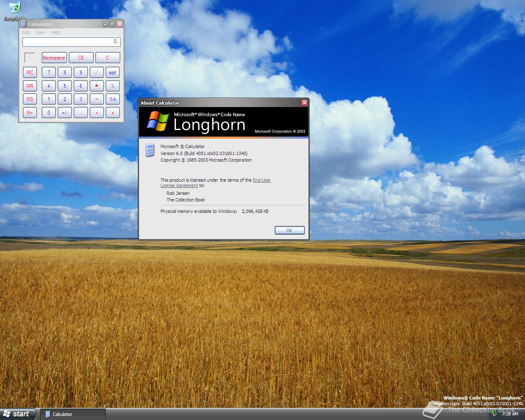Click the Calculator taskbar button
Screen dimensions: 525x420
[x=73, y=414]
